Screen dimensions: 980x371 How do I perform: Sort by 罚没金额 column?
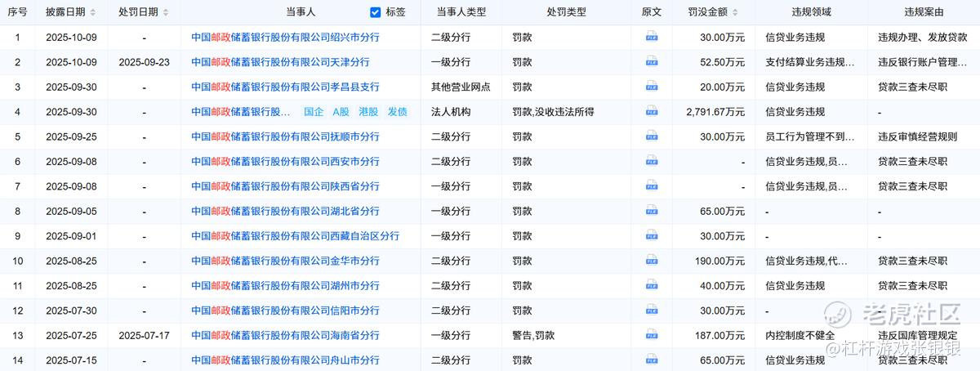[736, 12]
